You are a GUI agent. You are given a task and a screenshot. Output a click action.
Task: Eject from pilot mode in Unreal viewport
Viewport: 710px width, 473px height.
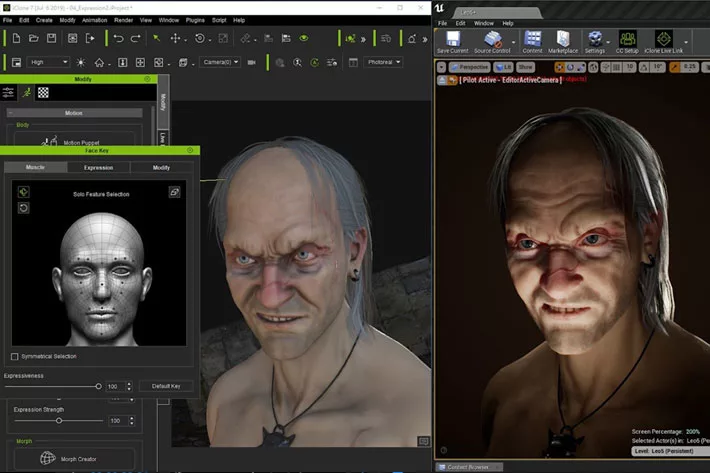[x=442, y=80]
